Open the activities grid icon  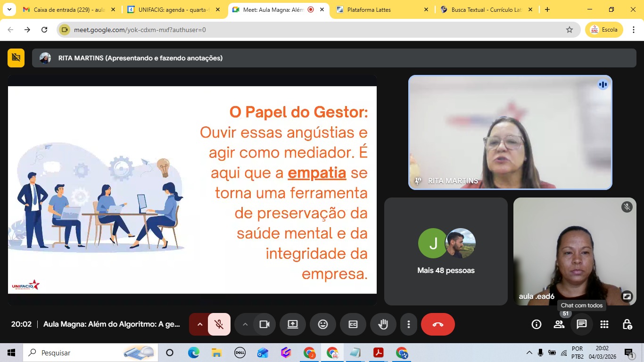(x=604, y=324)
